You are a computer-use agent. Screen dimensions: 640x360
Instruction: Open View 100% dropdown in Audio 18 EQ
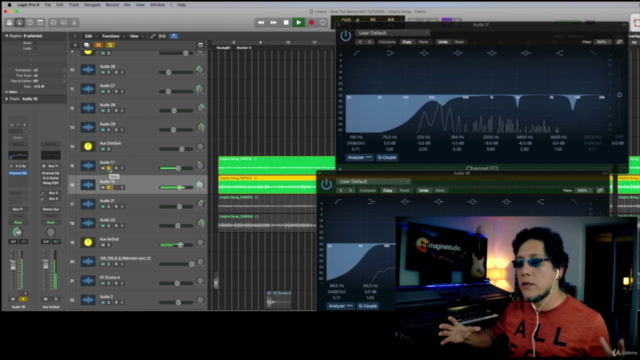tap(583, 190)
